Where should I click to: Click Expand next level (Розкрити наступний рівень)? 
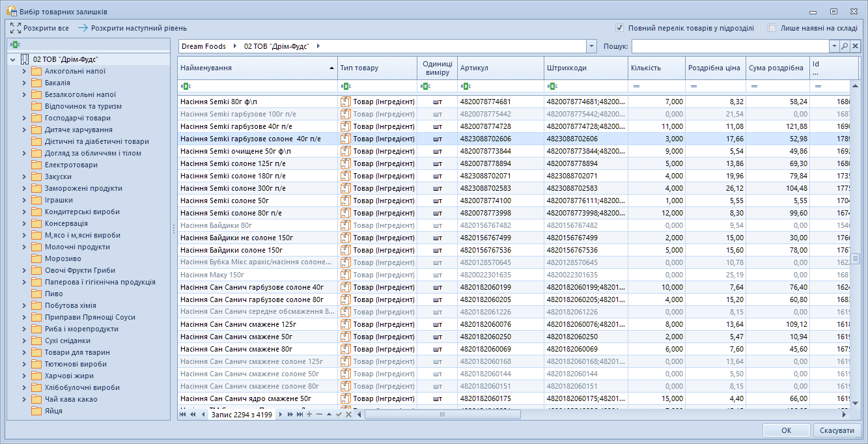132,28
